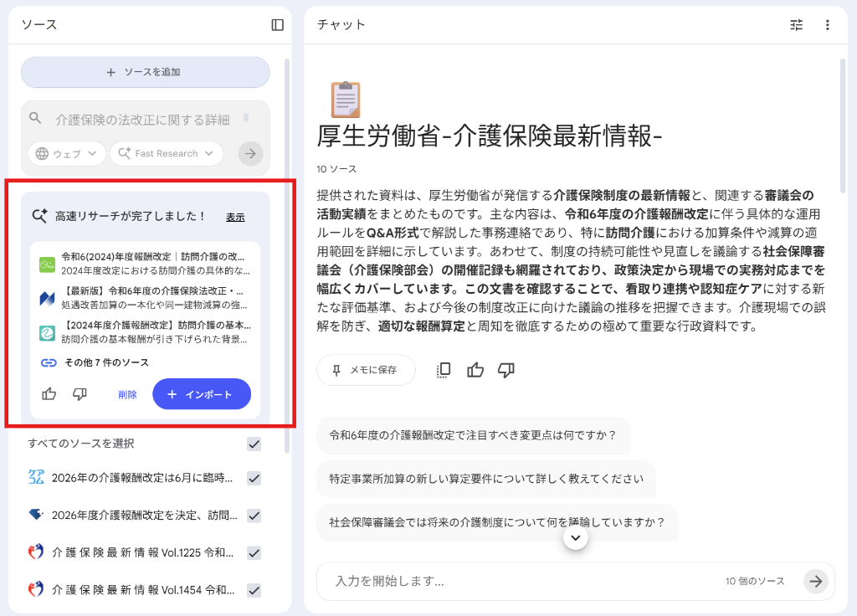Image resolution: width=857 pixels, height=616 pixels.
Task: Uncheck source 介護保険最新情報 Vol.1454
Action: point(254,590)
